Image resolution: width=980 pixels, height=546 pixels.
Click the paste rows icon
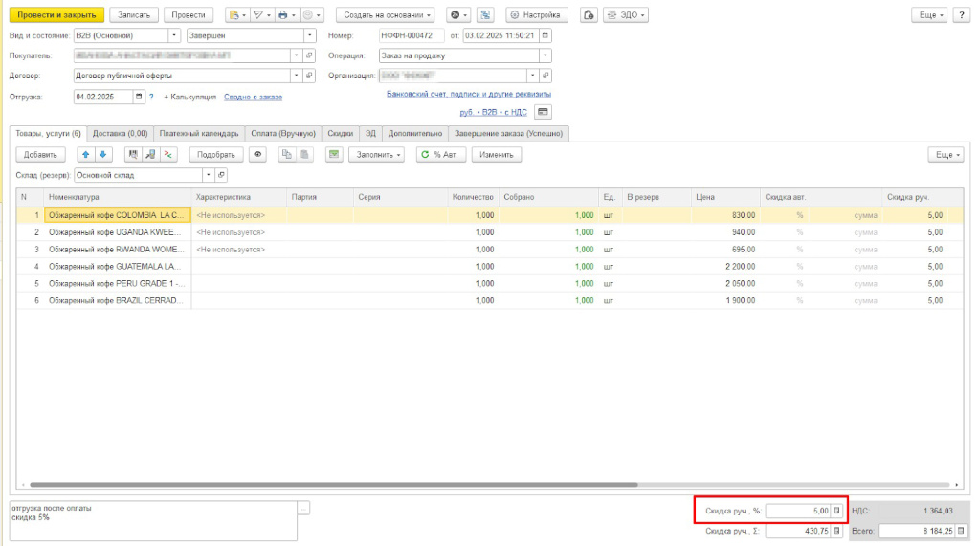point(303,154)
